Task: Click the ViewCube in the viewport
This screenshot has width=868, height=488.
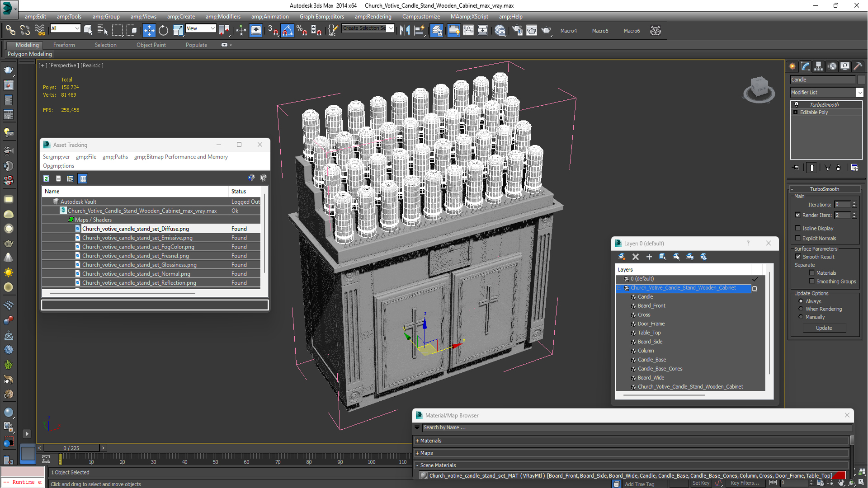Action: click(x=759, y=89)
